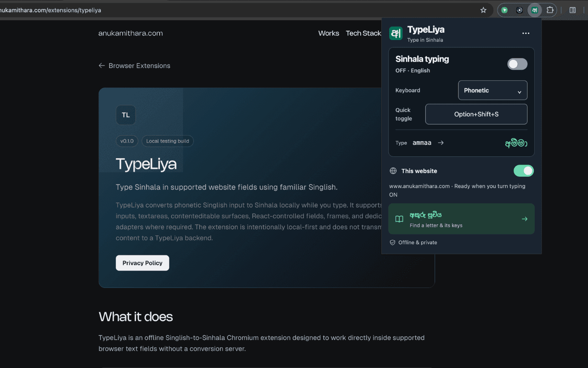Turn on the Sinhala typing switch
This screenshot has width=588, height=368.
click(x=517, y=64)
